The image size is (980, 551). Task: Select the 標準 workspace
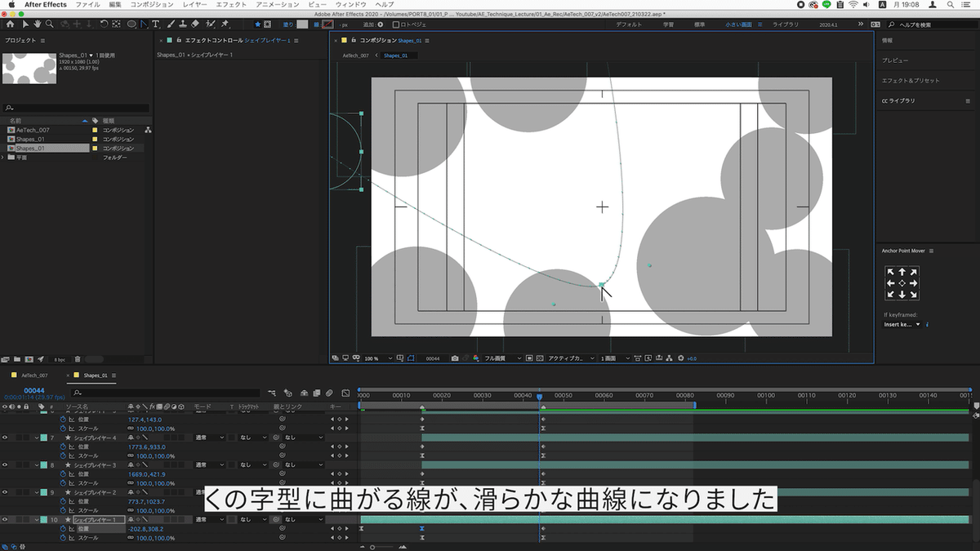[x=699, y=24]
